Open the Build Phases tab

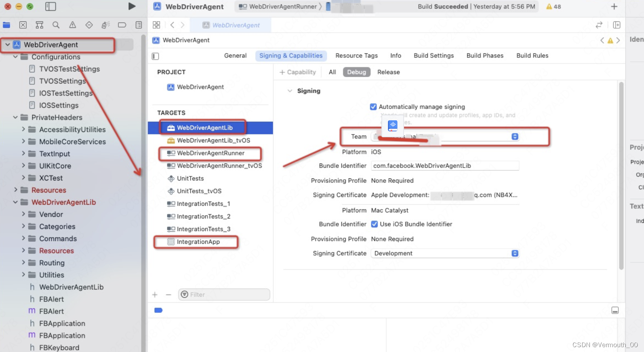point(485,56)
